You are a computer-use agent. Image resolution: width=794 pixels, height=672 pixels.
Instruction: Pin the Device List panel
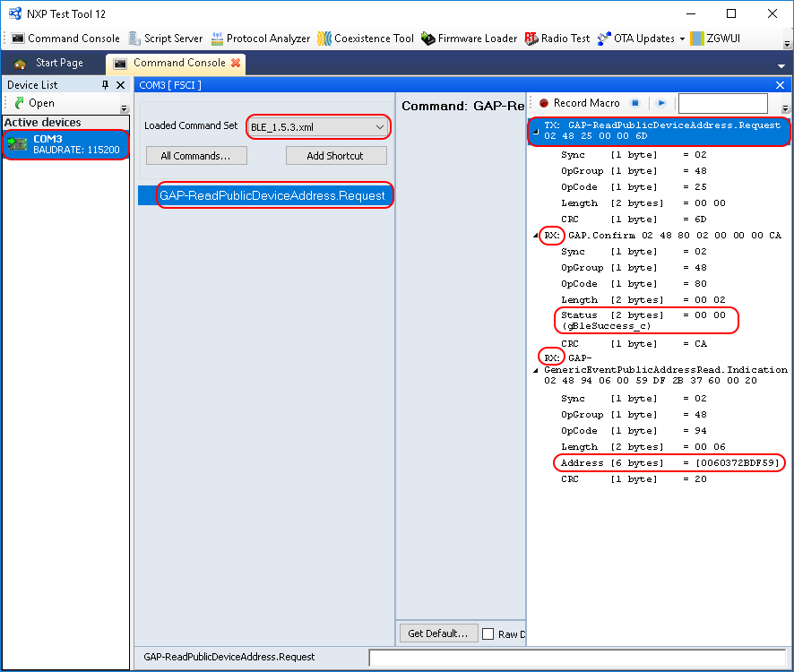click(105, 84)
